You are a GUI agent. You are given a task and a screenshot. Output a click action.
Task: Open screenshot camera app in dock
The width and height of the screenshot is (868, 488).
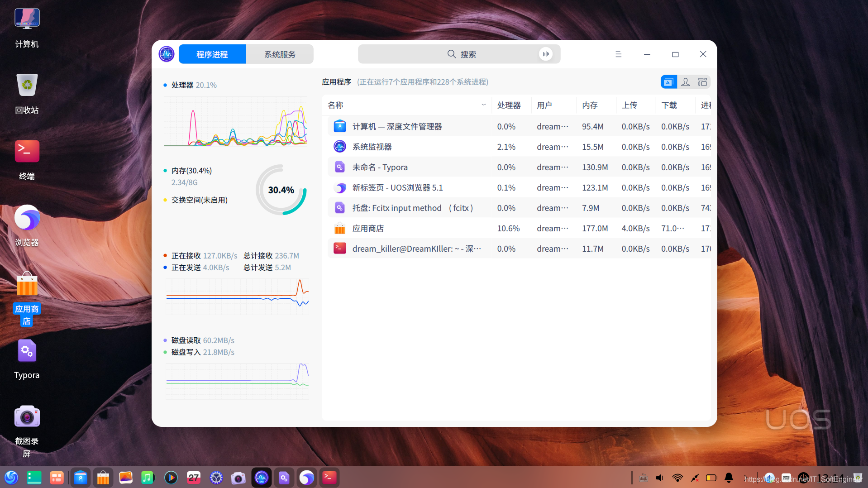(238, 478)
